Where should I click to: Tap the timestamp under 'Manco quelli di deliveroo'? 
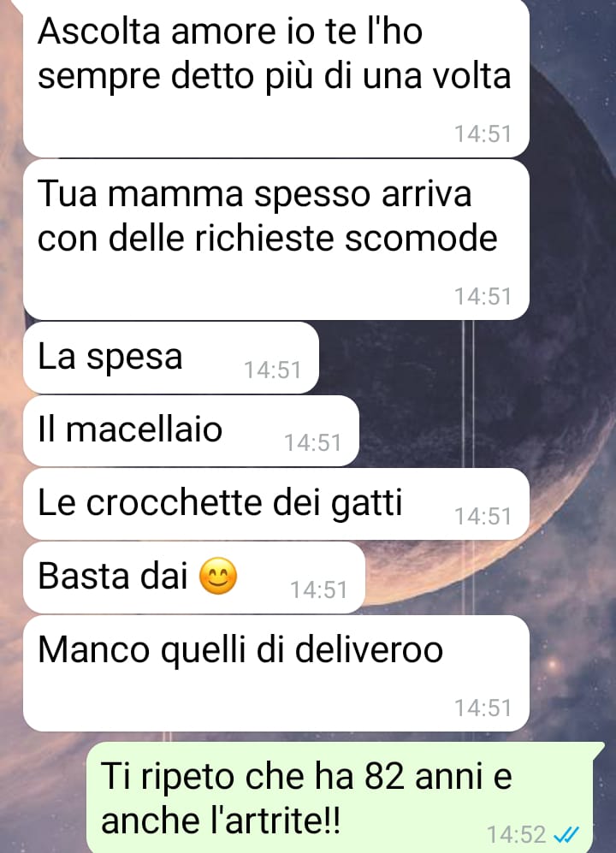483,708
